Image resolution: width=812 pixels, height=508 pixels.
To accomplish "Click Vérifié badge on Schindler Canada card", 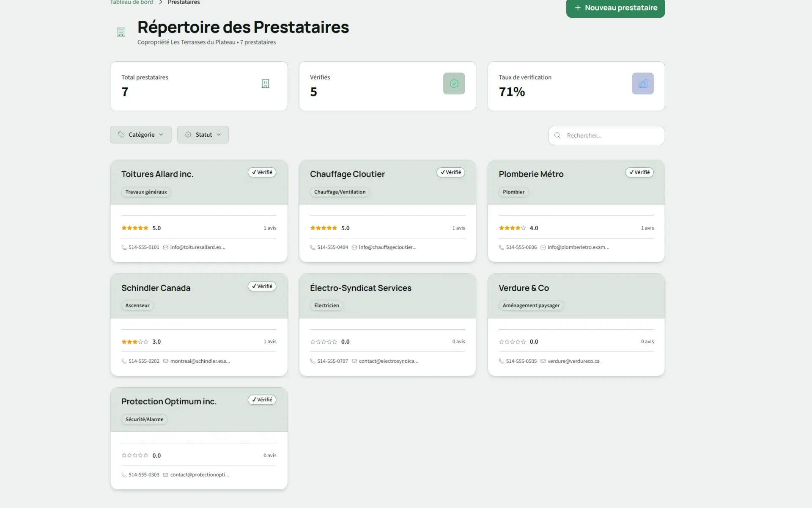I will tap(262, 286).
